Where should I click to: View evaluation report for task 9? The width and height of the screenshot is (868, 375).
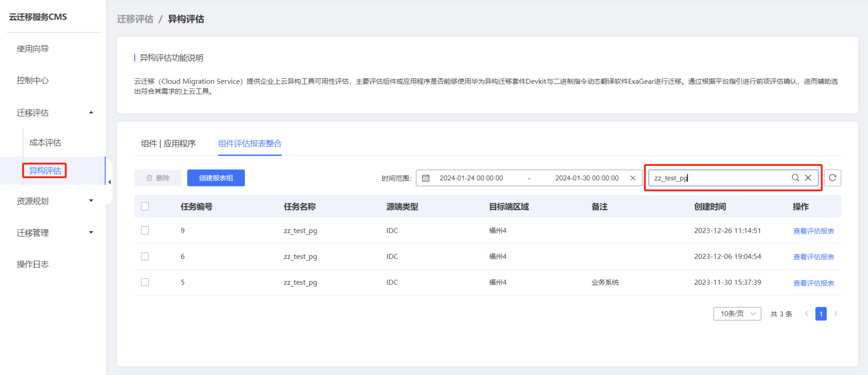pyautogui.click(x=814, y=231)
